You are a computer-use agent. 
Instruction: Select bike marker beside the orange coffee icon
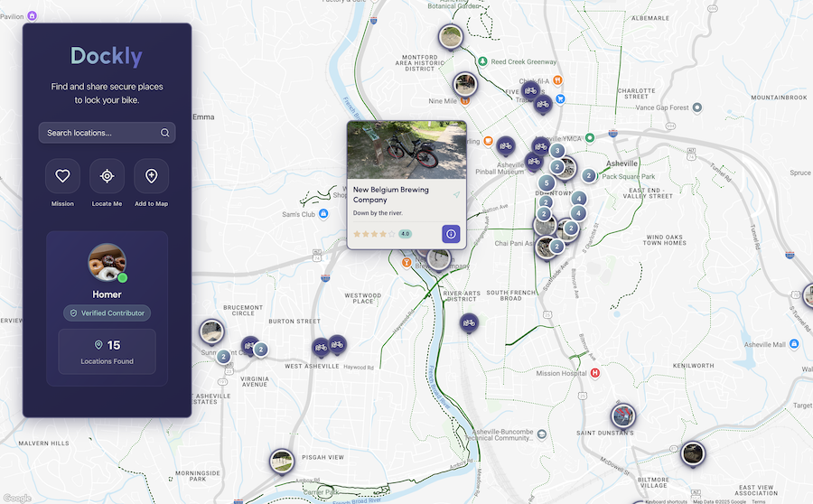506,146
